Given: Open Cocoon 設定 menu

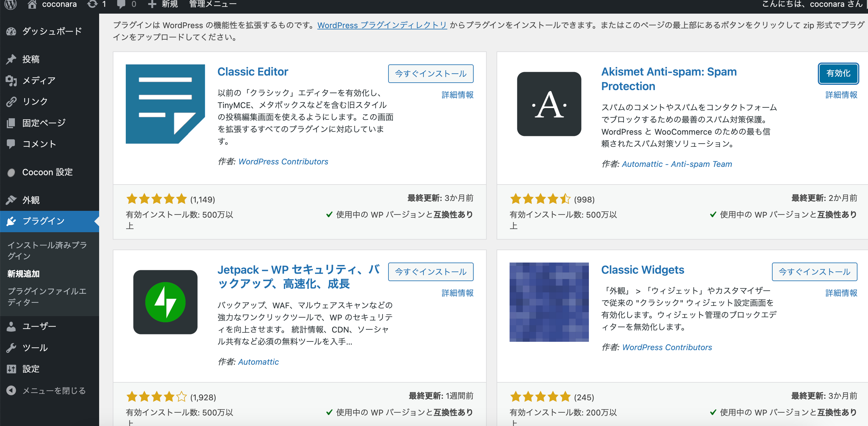Looking at the screenshot, I should tap(47, 172).
